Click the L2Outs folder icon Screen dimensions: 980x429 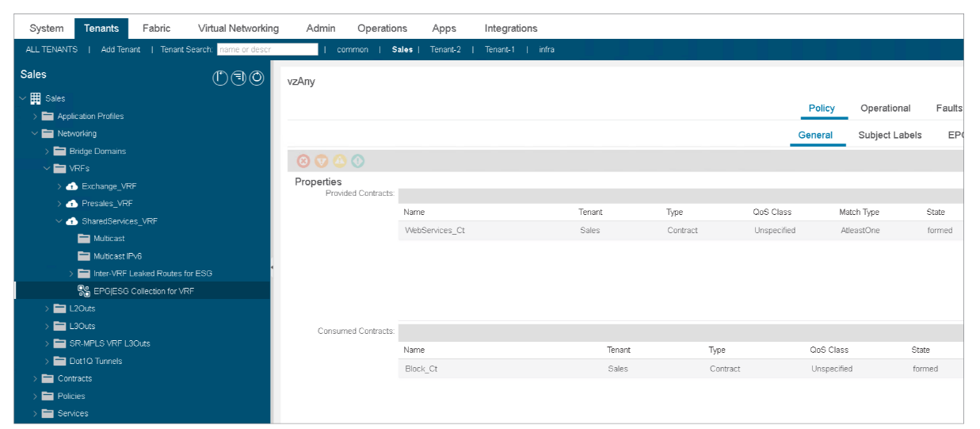click(x=59, y=308)
